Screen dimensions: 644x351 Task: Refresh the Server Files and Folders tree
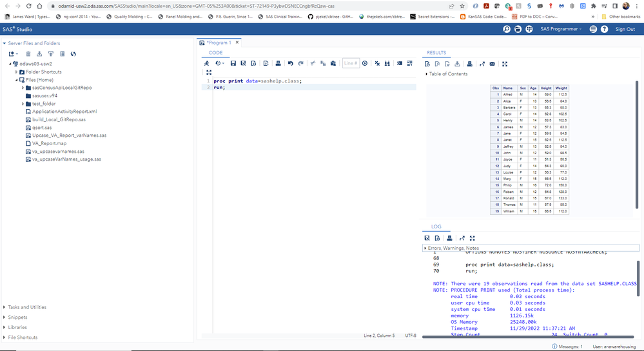73,54
